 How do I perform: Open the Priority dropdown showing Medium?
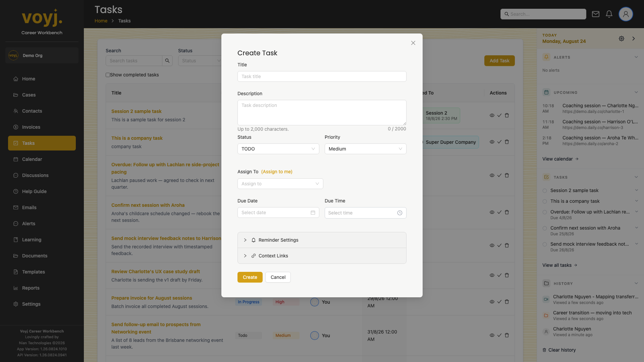[366, 149]
